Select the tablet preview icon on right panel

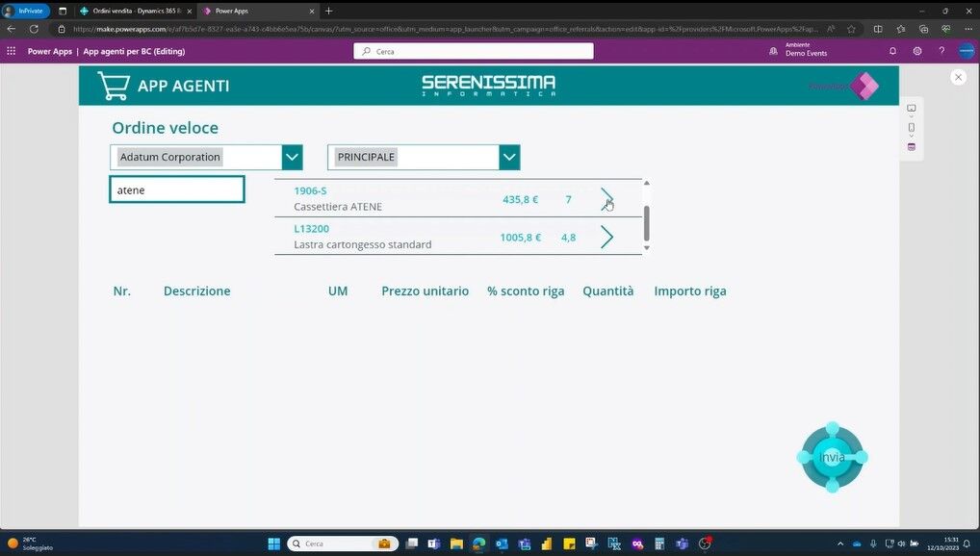(x=911, y=108)
